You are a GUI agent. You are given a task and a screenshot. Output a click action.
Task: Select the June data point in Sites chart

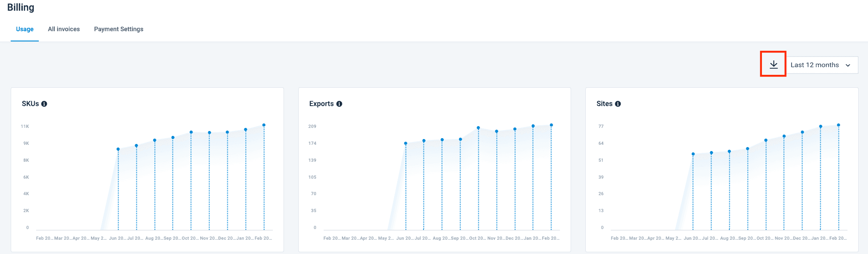(693, 154)
